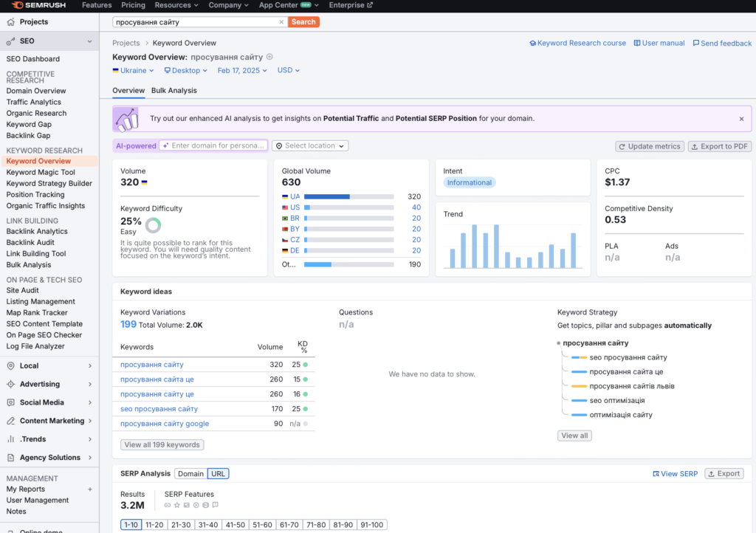Viewport: 756px width, 533px height.
Task: Open the Keyword Research course link
Action: [577, 44]
